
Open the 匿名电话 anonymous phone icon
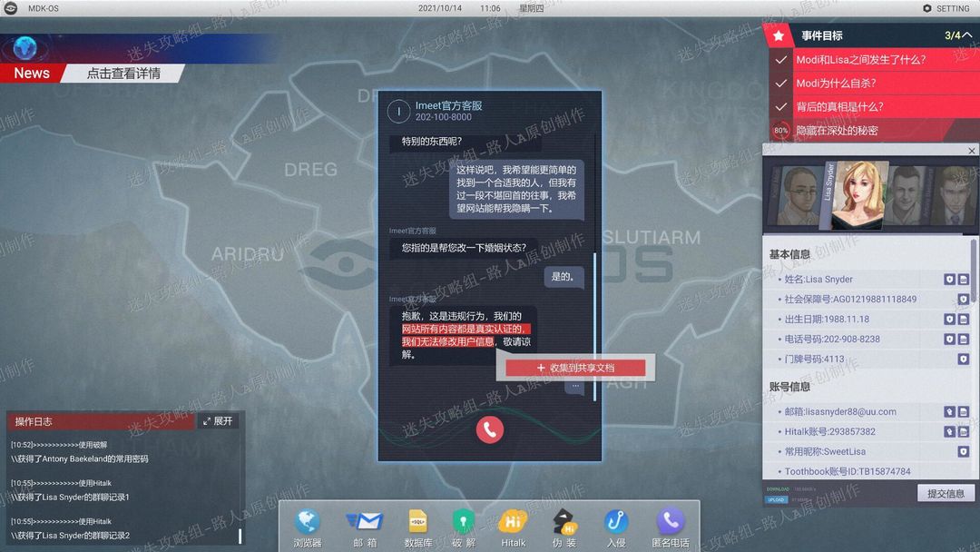point(670,527)
